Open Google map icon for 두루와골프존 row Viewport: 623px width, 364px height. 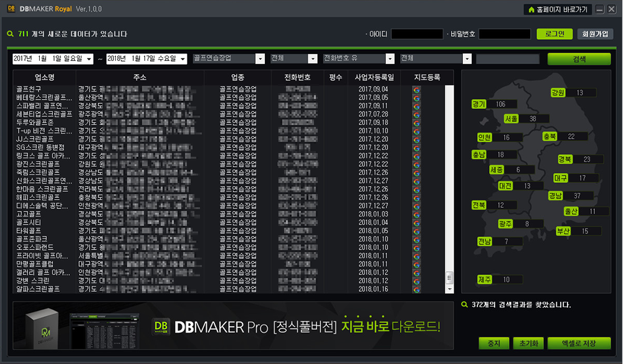coord(416,123)
